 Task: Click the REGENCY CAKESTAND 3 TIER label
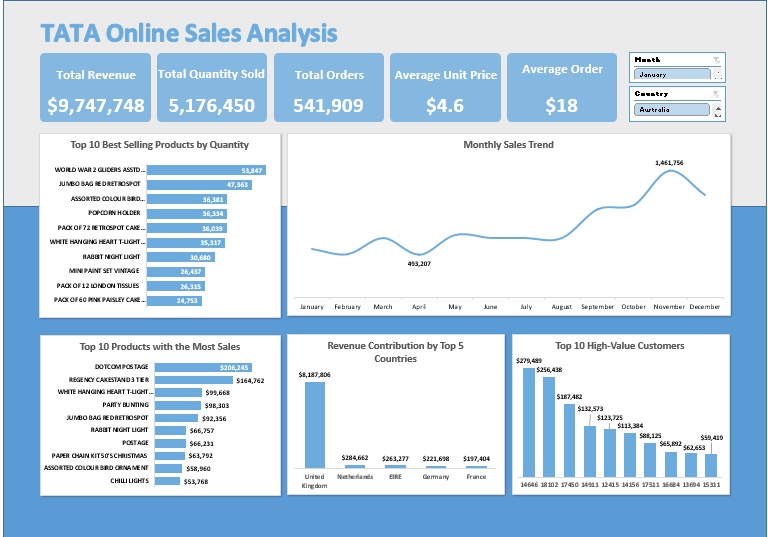(109, 380)
